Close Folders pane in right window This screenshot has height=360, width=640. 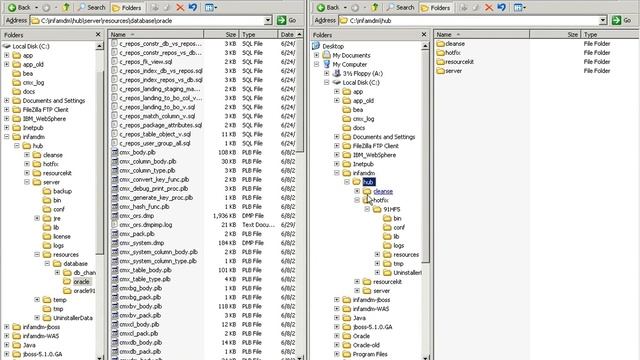click(424, 35)
